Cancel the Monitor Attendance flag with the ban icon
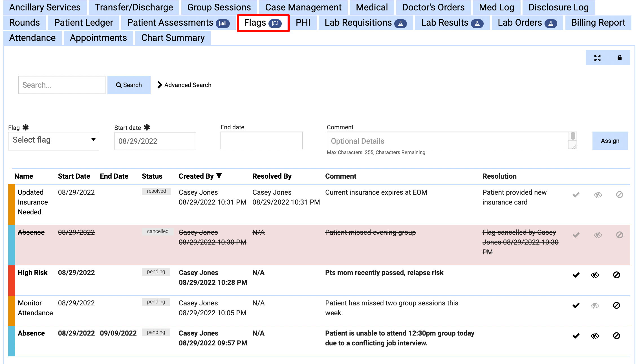639x364 pixels. [616, 305]
